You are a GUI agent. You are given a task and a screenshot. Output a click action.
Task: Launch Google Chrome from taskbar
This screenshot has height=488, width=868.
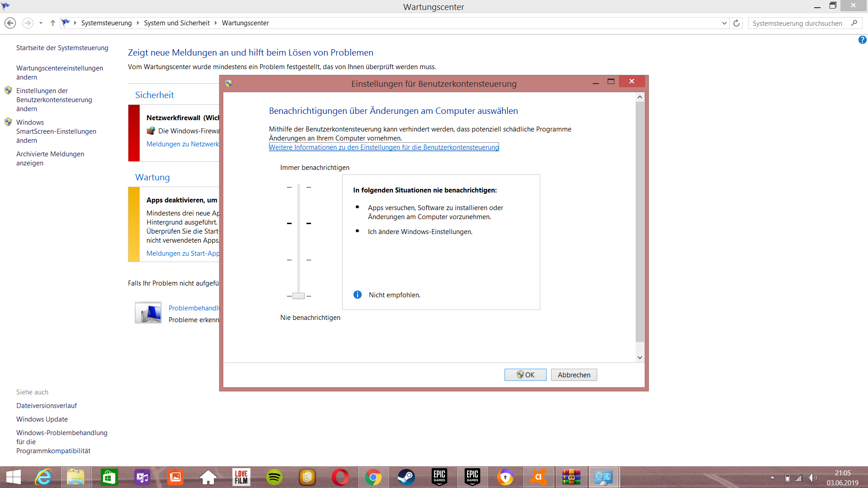pos(373,477)
